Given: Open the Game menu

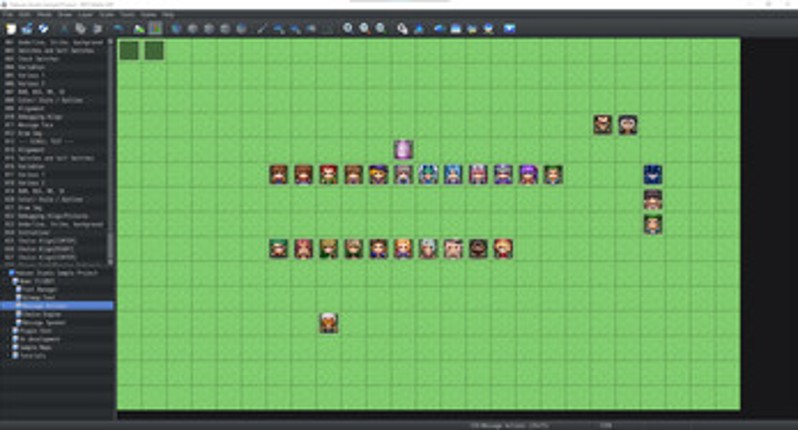Looking at the screenshot, I should pos(149,15).
